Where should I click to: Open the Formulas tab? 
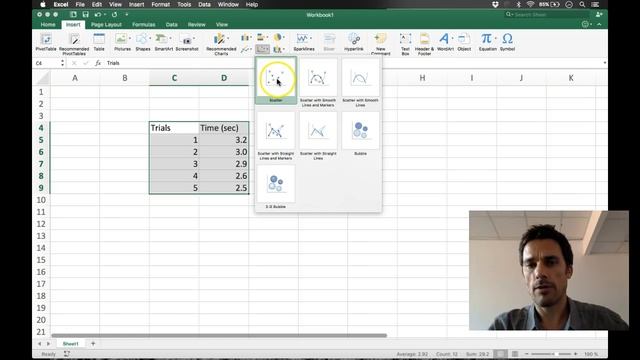(143, 24)
